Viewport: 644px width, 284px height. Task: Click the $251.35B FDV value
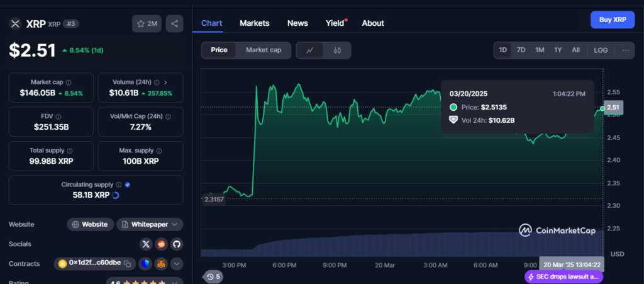point(52,127)
